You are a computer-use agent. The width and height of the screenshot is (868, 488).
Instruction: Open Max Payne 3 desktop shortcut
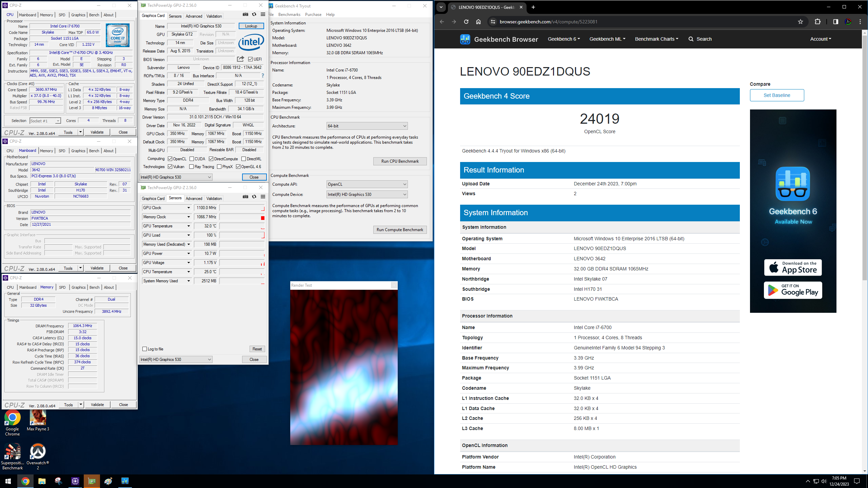(x=38, y=421)
